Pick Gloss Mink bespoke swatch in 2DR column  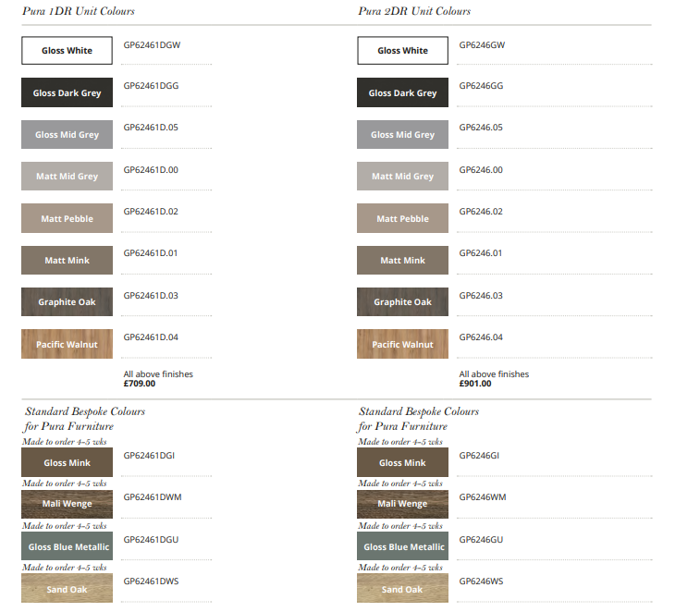pyautogui.click(x=402, y=463)
